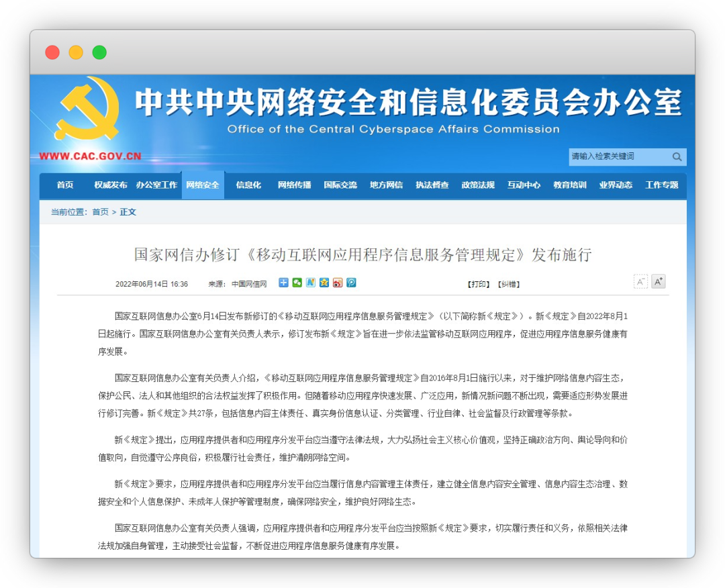Viewport: 725px width, 588px height.
Task: Open the 执法督查 navigation tab
Action: (x=432, y=185)
